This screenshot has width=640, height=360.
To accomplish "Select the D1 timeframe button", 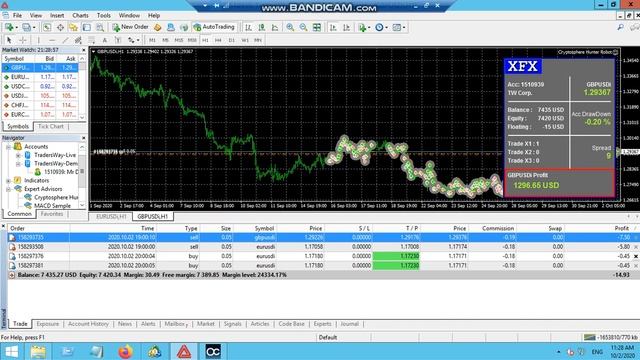I will pos(232,40).
